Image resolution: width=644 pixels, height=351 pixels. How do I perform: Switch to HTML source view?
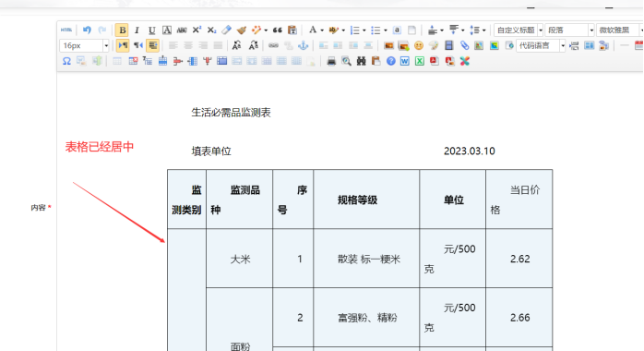pos(66,30)
